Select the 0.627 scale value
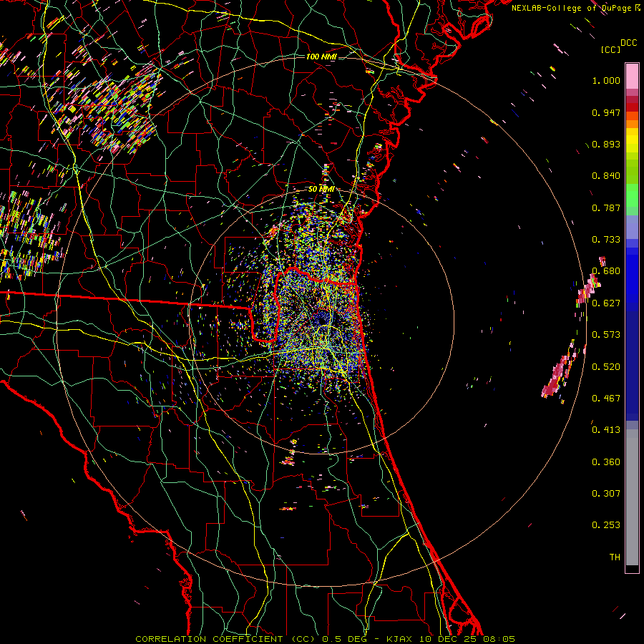Screen dimensions: 644x644 (x=606, y=303)
